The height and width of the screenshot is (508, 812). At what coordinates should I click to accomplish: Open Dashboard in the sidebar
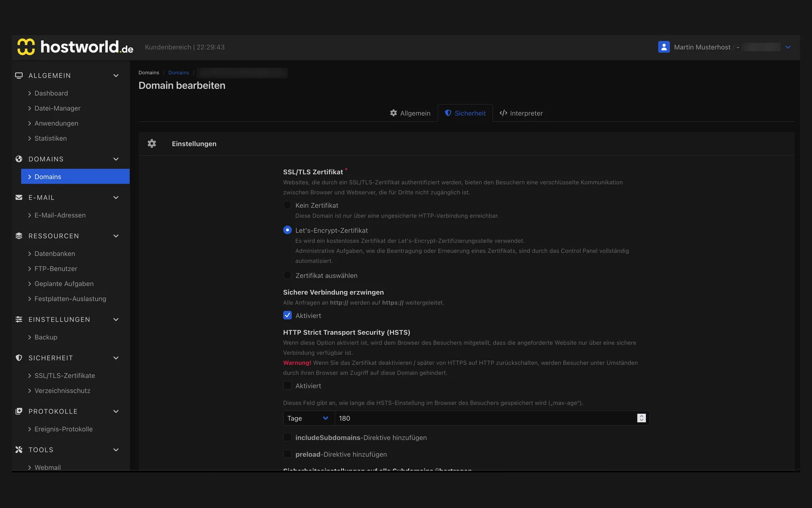(x=51, y=93)
